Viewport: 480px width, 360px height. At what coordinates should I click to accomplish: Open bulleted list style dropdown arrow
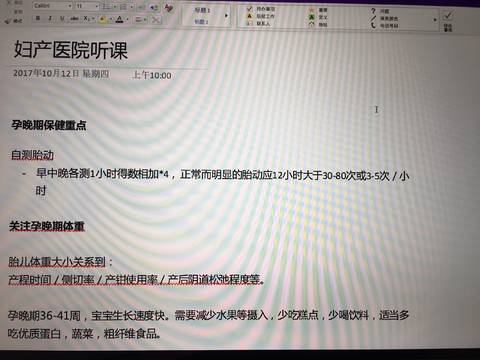[x=115, y=7]
